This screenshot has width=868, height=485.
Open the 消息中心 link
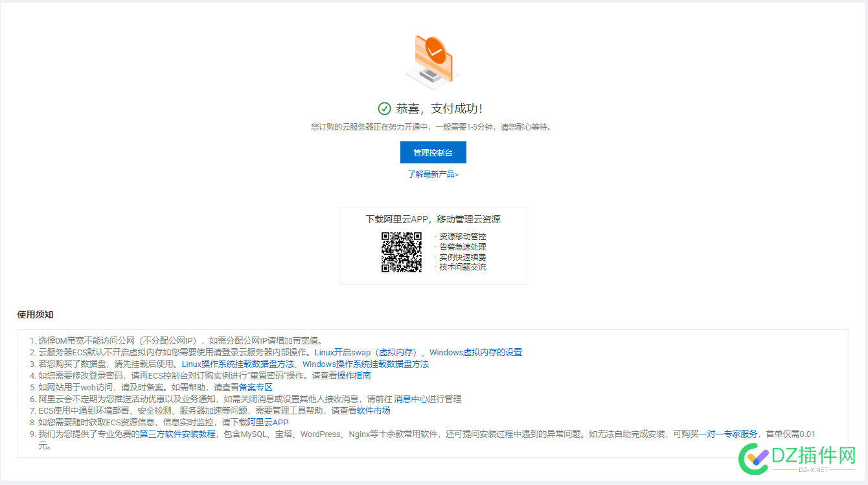click(x=411, y=399)
